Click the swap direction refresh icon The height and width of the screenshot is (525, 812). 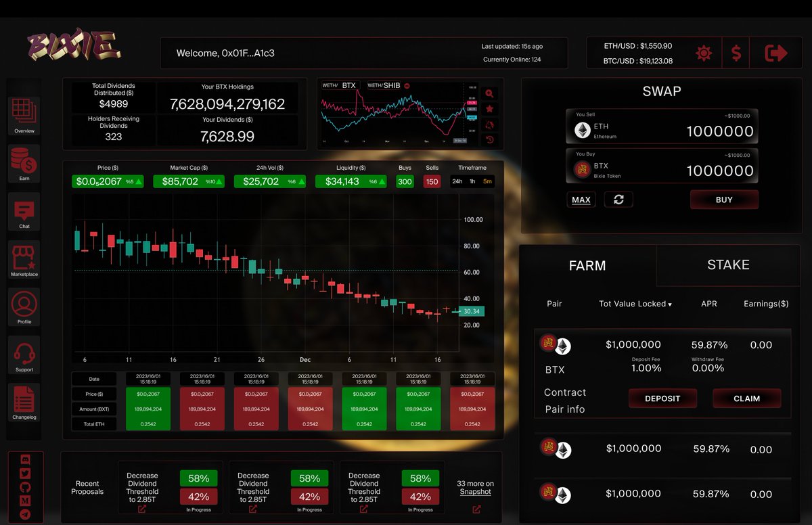tap(618, 200)
